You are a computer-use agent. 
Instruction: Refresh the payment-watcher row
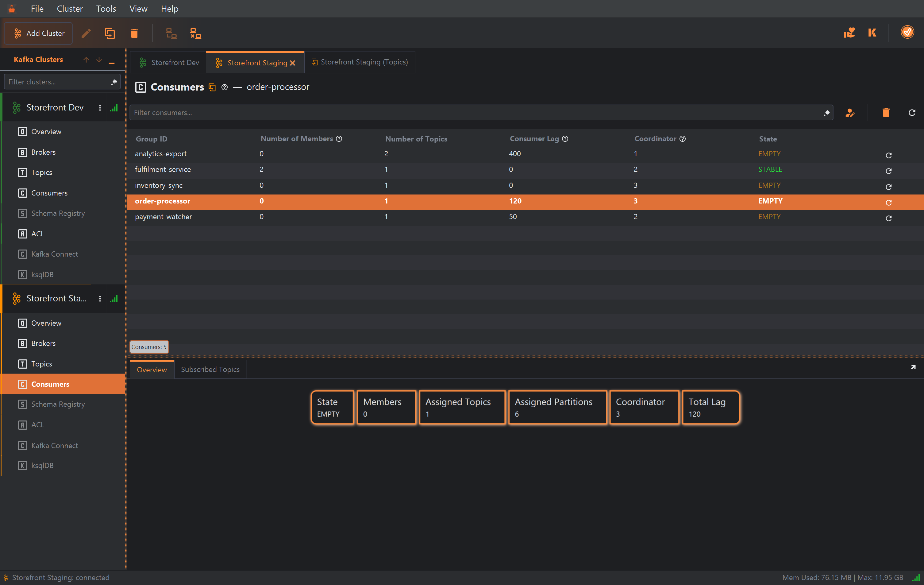click(889, 218)
